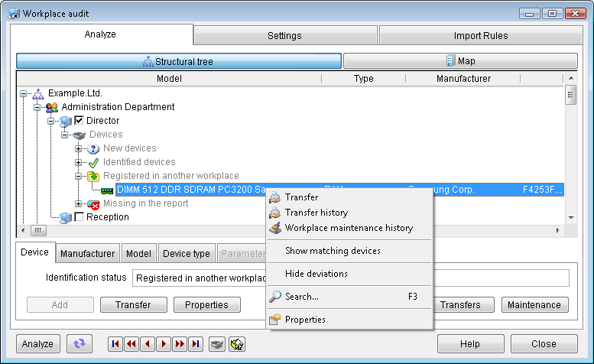Click the Missing in the report red X icon

(93, 204)
